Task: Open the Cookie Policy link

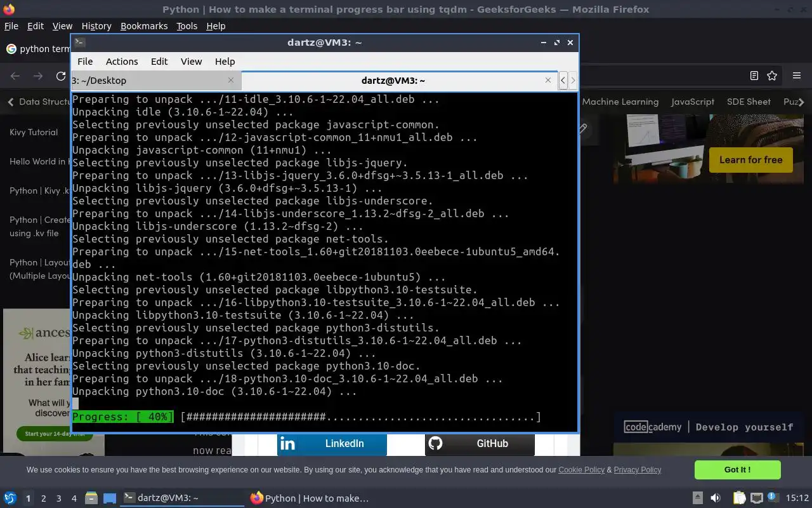Action: click(x=581, y=470)
